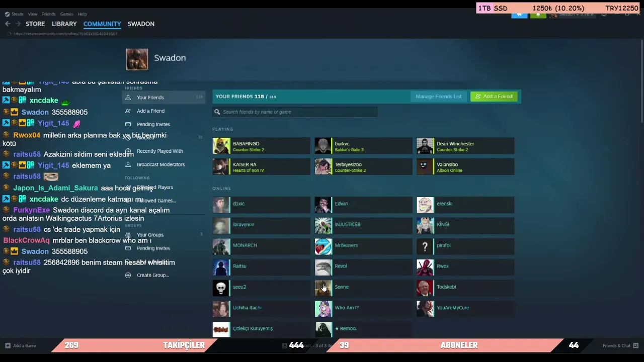The width and height of the screenshot is (644, 362).
Task: Switch to the STORE tab
Action: 35,24
